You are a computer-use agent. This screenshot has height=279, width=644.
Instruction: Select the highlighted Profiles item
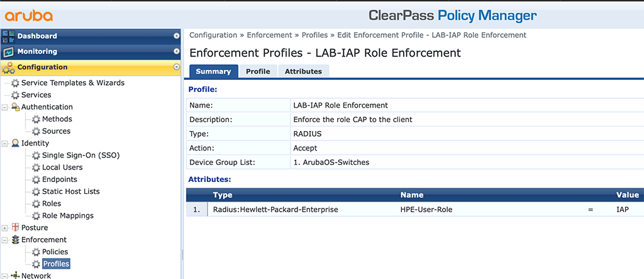coord(56,264)
